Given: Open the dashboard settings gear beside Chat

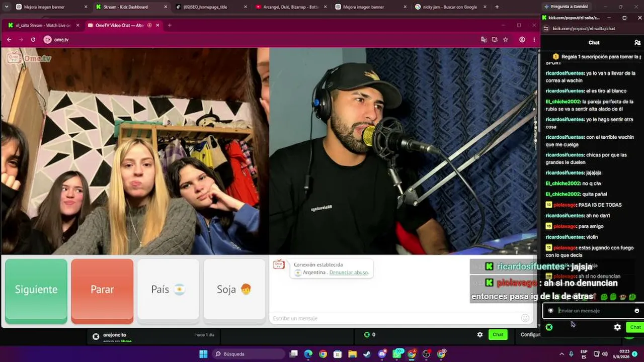Looking at the screenshot, I should pos(480,335).
